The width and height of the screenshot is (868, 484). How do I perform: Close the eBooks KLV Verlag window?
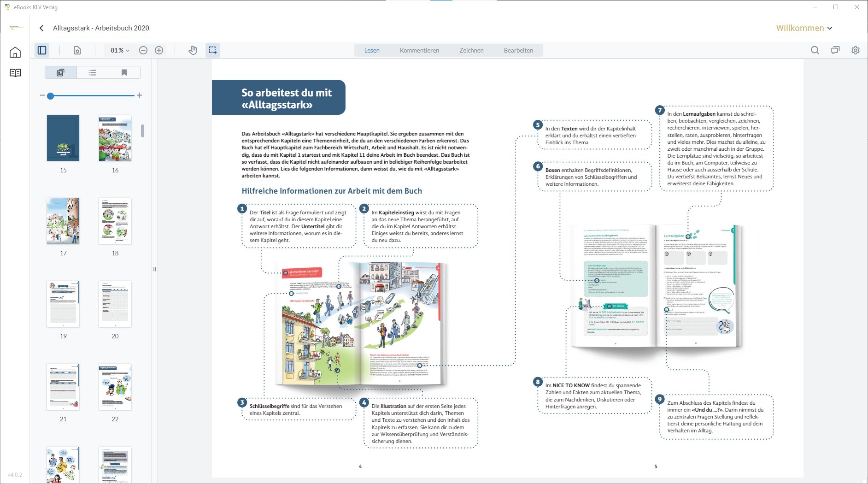[857, 7]
